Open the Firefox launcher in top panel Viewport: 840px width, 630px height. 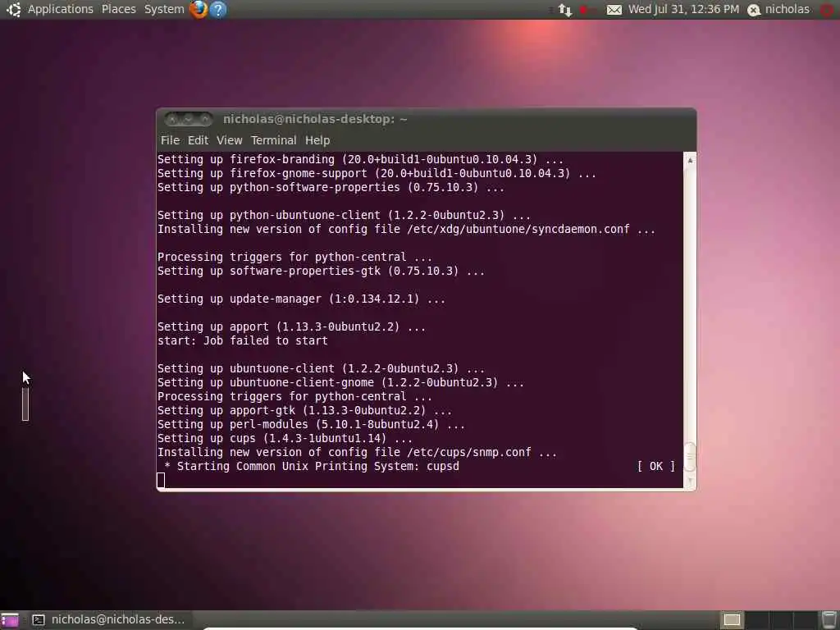pyautogui.click(x=199, y=9)
